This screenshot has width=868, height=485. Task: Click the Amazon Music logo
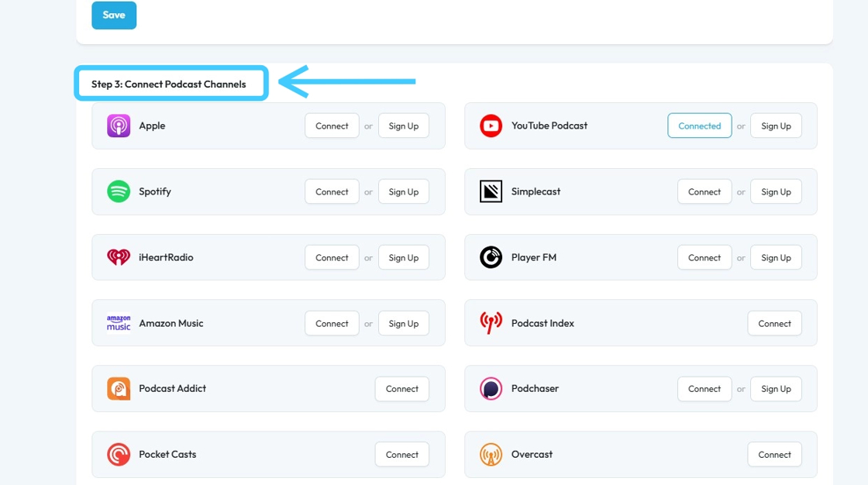(119, 323)
